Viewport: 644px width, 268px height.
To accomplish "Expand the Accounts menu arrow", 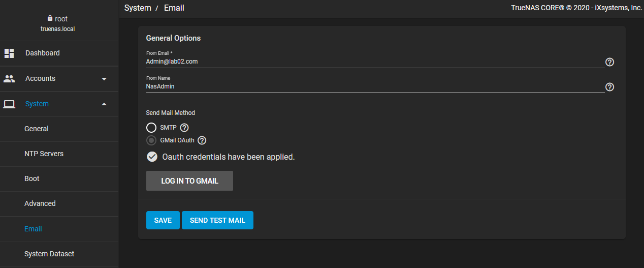I will [104, 79].
